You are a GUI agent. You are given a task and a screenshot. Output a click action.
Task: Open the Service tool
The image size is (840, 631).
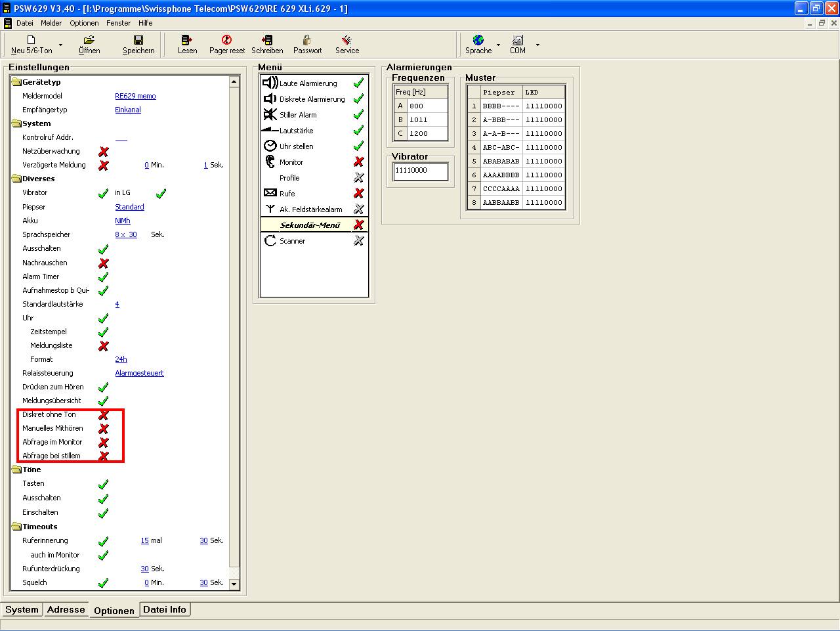coord(347,40)
